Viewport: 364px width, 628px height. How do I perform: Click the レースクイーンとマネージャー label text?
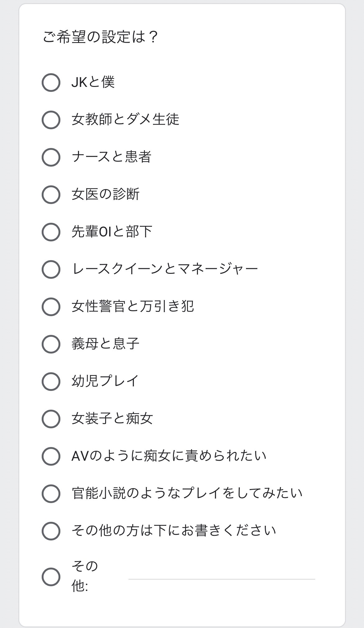(x=165, y=269)
